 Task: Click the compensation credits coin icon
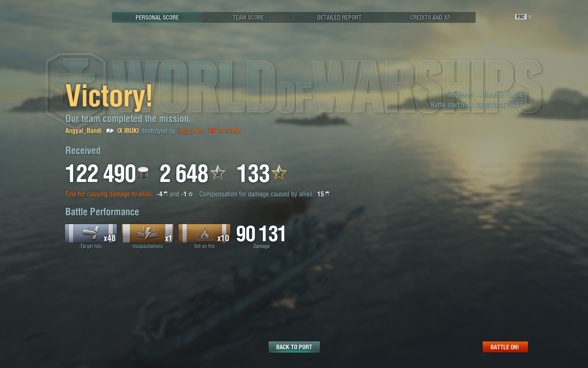tap(327, 194)
